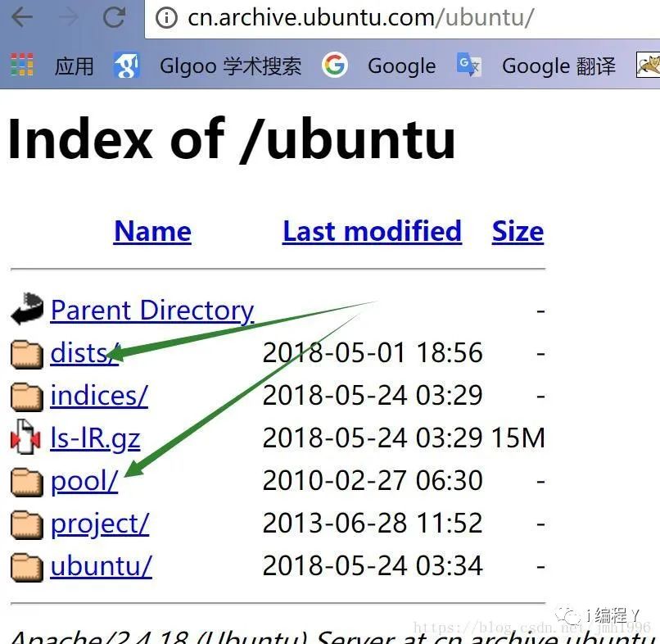Click the Index of /ubuntu heading

(x=232, y=139)
